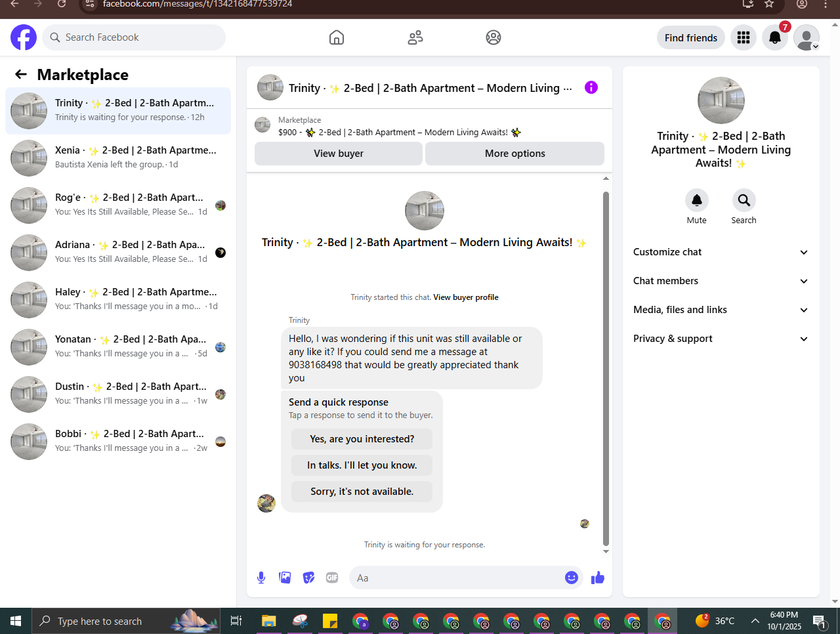Show hidden system tray icons
Image resolution: width=840 pixels, height=634 pixels.
pos(755,621)
